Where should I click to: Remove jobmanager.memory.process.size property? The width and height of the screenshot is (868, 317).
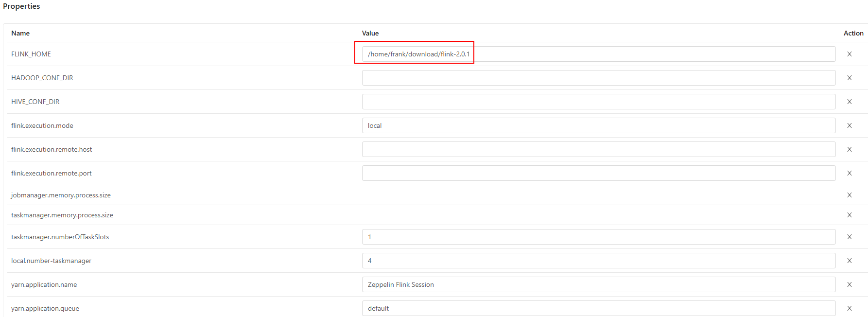click(850, 195)
